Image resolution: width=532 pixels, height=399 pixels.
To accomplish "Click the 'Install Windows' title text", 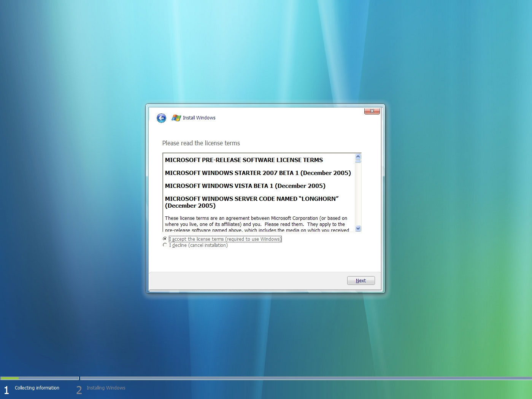I will [199, 118].
